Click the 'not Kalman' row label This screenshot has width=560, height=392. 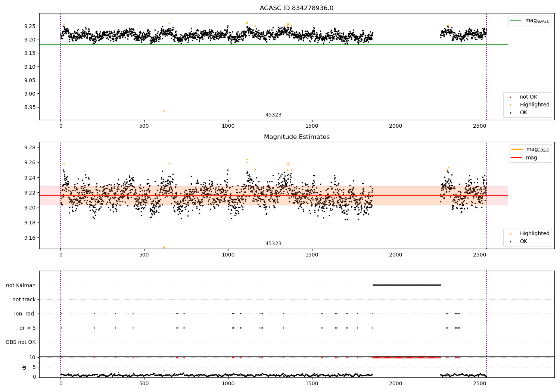21,285
